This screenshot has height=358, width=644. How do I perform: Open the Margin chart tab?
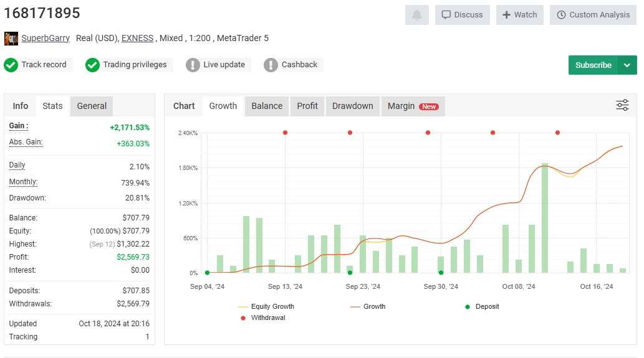point(413,106)
